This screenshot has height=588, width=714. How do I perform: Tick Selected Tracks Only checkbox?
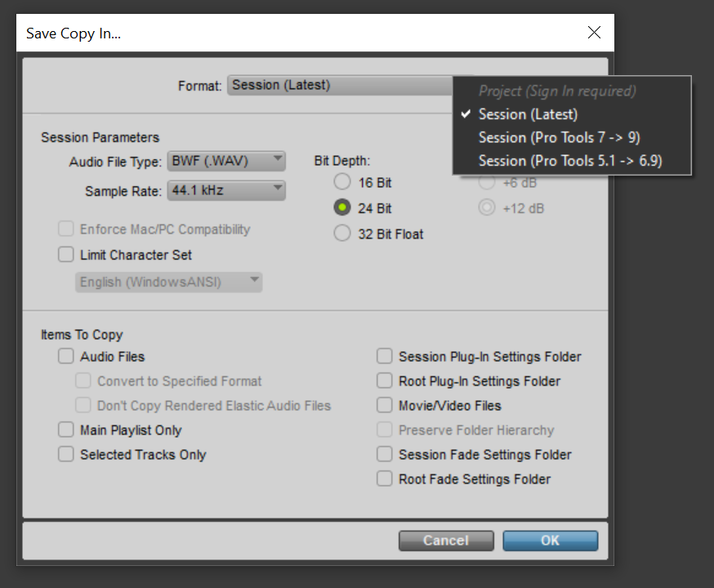pyautogui.click(x=66, y=454)
